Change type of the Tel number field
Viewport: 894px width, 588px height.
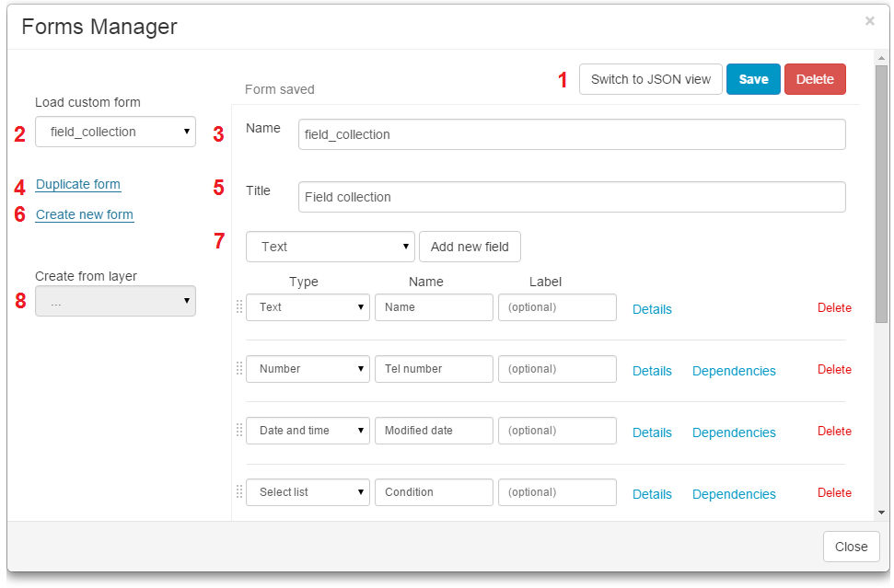pyautogui.click(x=308, y=369)
